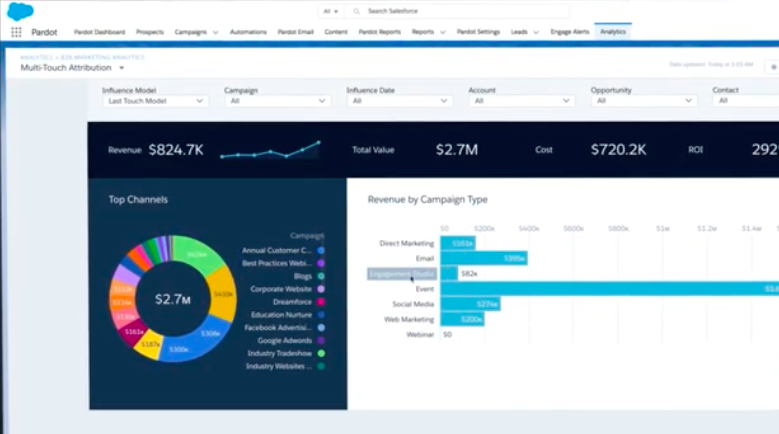Select the yellow $410K donut segment

point(223,293)
